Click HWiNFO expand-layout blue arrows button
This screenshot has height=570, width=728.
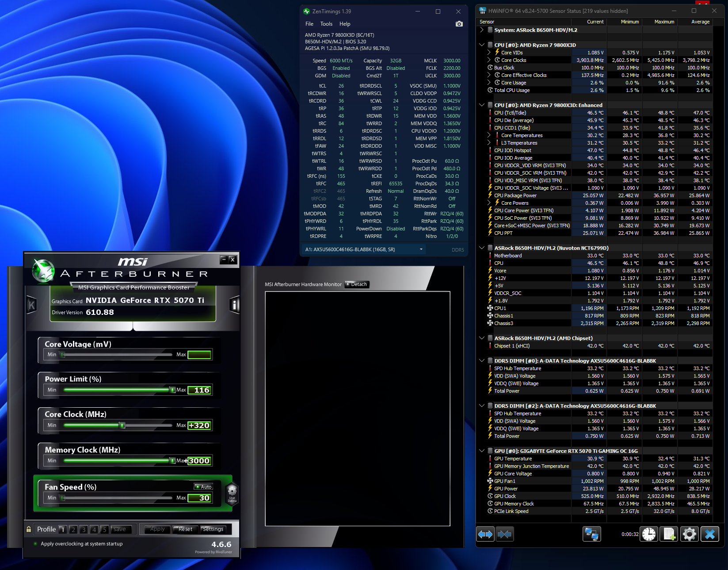[485, 534]
